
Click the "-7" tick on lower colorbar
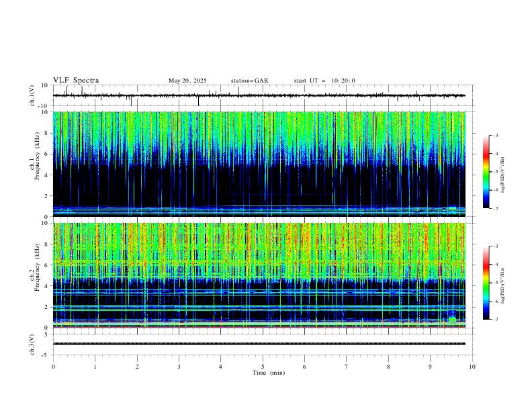coord(495,319)
